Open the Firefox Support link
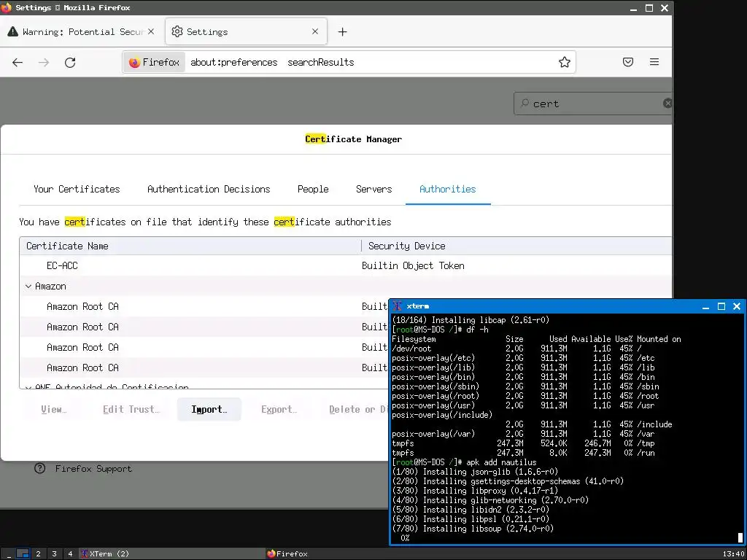This screenshot has height=560, width=747. pos(93,469)
